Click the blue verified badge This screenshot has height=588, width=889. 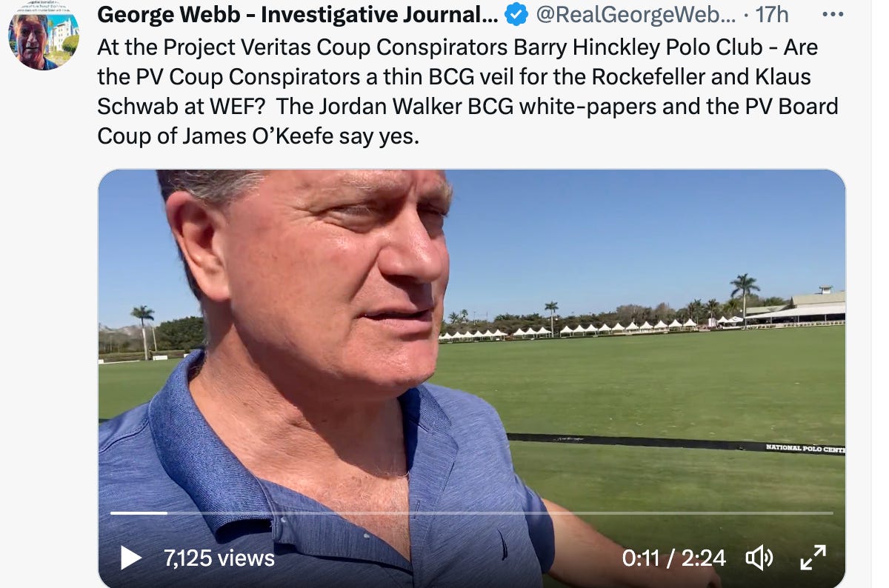point(516,14)
